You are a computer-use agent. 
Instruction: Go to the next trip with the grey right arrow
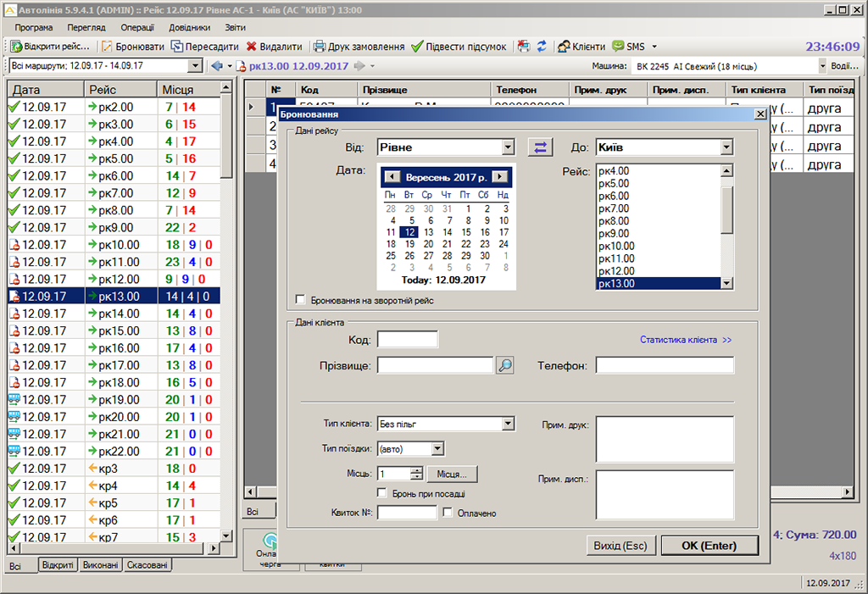pos(359,66)
